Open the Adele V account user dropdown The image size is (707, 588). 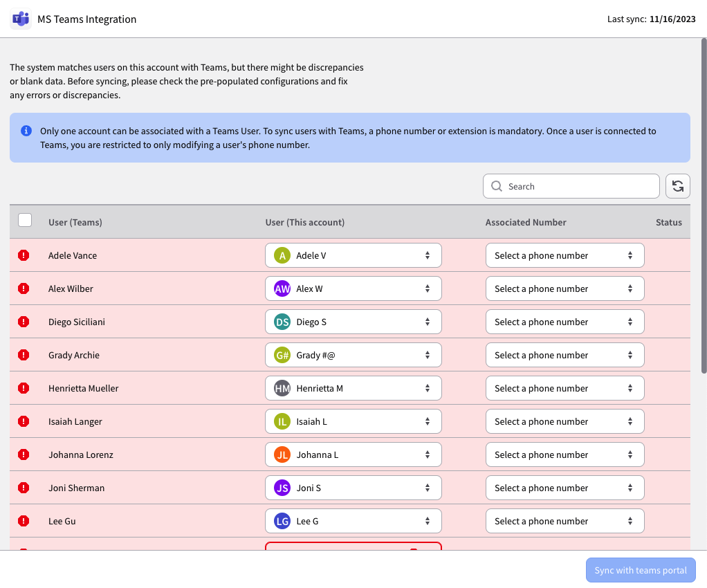click(353, 256)
